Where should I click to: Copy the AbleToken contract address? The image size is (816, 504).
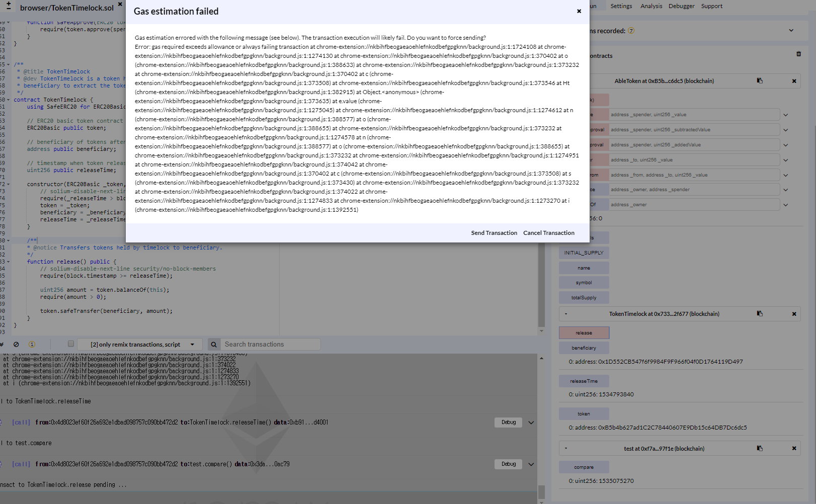pos(760,80)
